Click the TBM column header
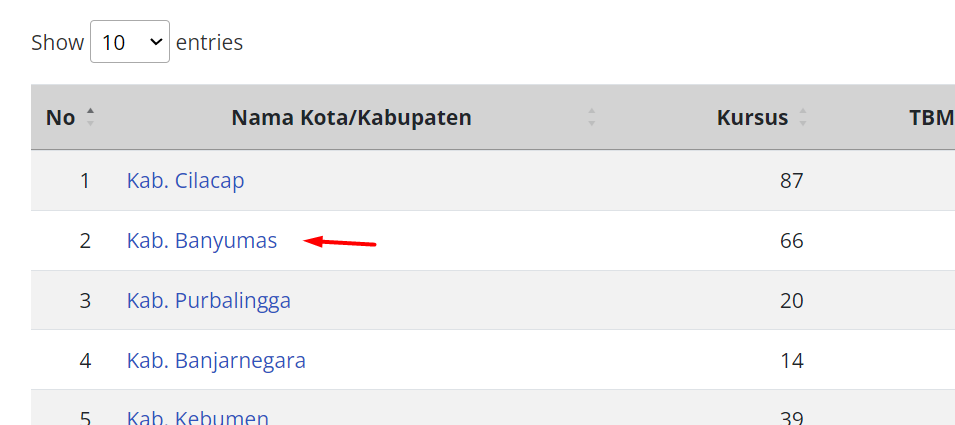 pyautogui.click(x=930, y=118)
